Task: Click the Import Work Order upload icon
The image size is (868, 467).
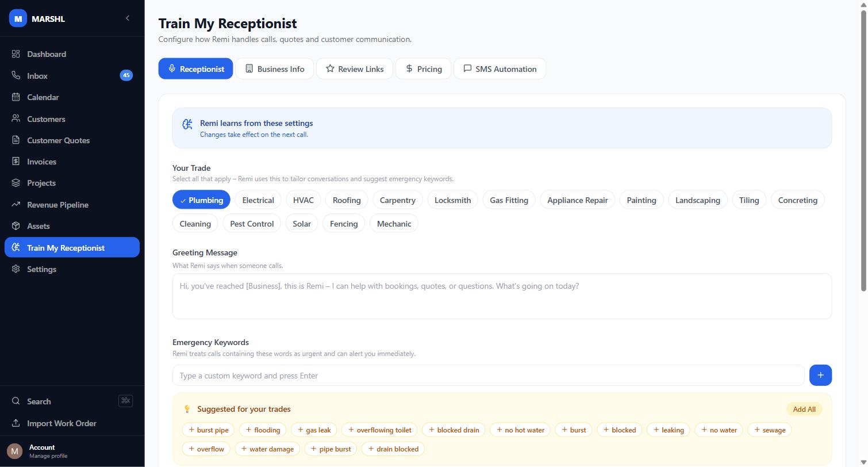Action: 16,423
